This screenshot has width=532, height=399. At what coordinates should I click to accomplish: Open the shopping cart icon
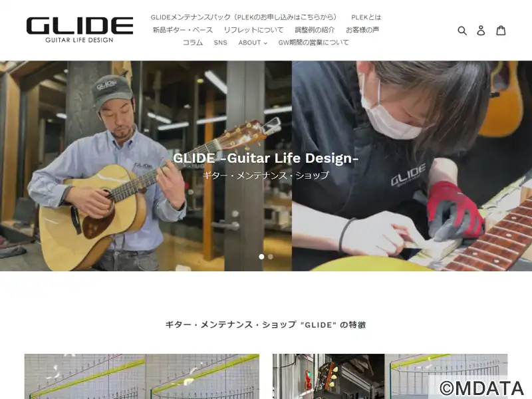(501, 30)
